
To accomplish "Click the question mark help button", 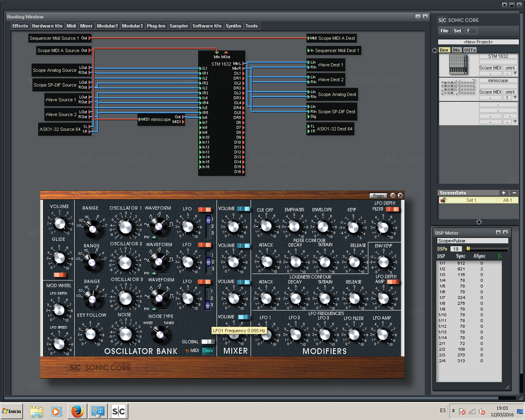I will [471, 31].
